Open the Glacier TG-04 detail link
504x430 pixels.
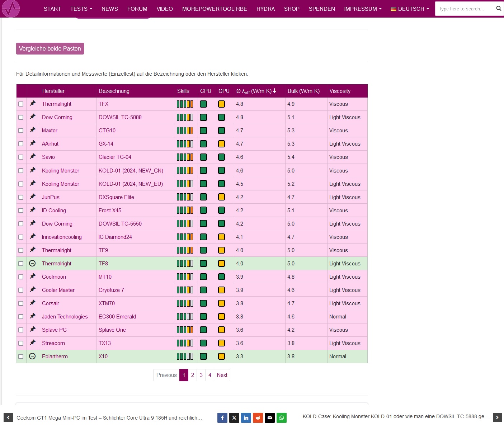pyautogui.click(x=115, y=157)
